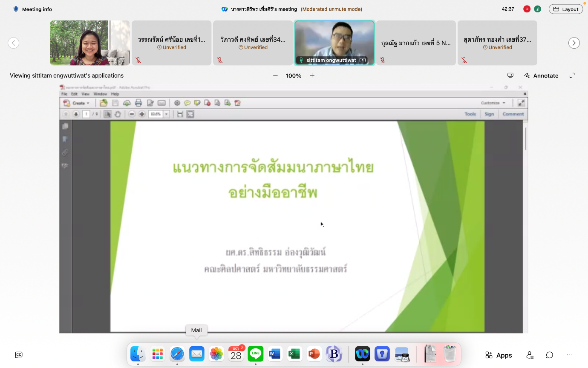Click the network signal status icon

[538, 9]
